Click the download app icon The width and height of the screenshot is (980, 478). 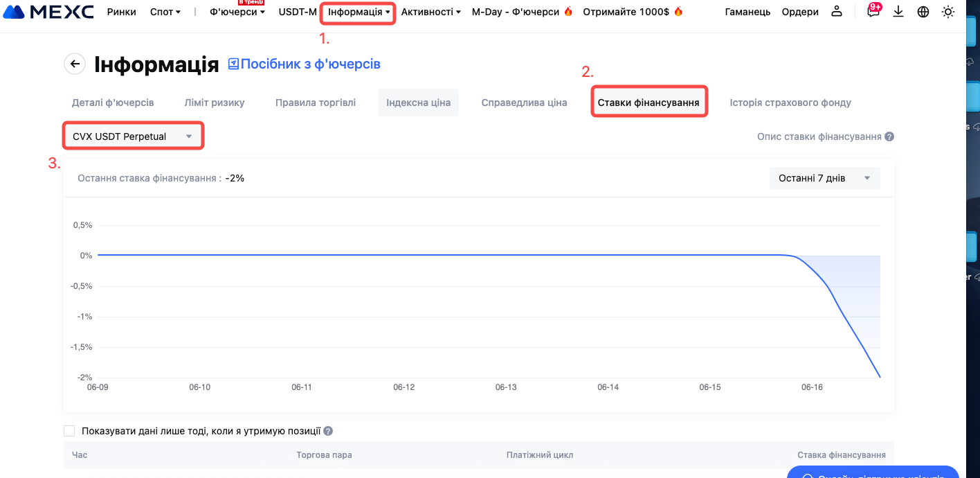[x=898, y=12]
